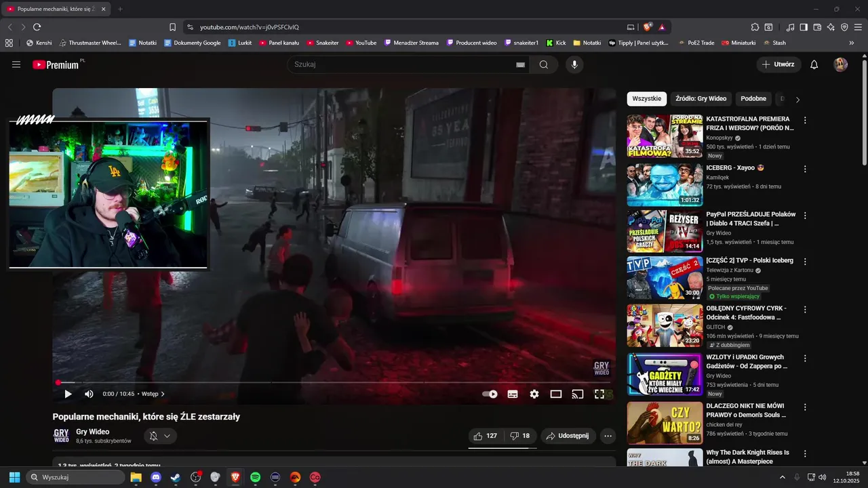Reload the page in browser toolbar
868x488 pixels.
click(37, 27)
